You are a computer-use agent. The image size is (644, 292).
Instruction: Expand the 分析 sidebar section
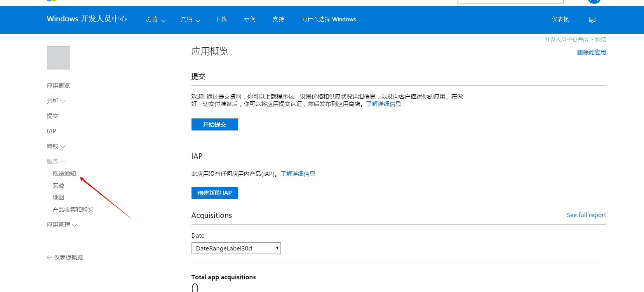(56, 101)
